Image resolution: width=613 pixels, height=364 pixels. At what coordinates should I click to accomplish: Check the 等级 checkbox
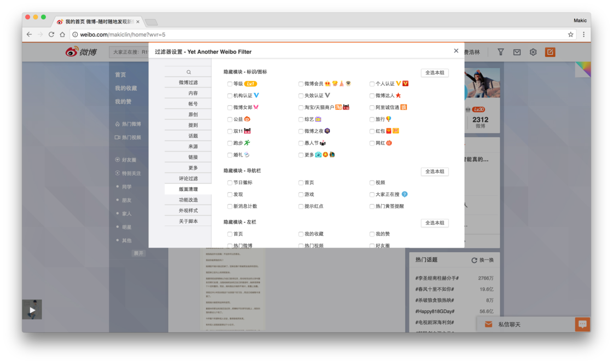[229, 84]
